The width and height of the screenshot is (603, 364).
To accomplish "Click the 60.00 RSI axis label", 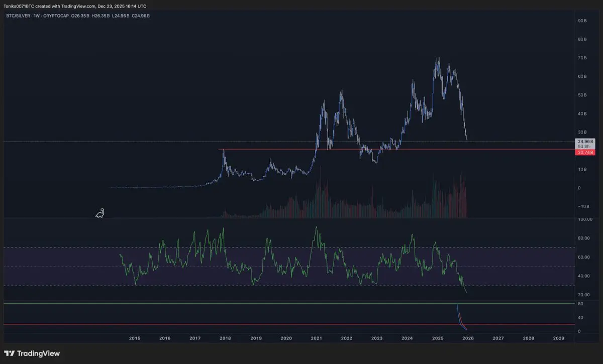I will [x=584, y=257].
